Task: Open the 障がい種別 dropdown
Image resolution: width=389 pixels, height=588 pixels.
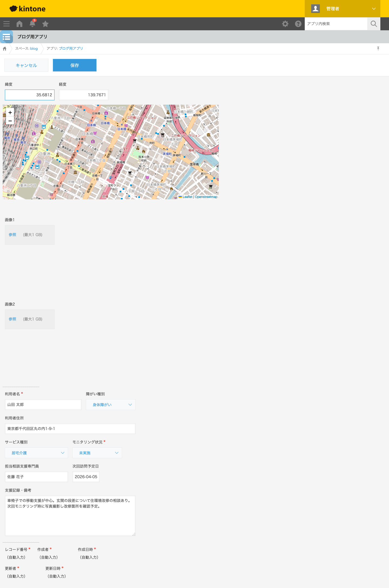Action: pos(111,405)
